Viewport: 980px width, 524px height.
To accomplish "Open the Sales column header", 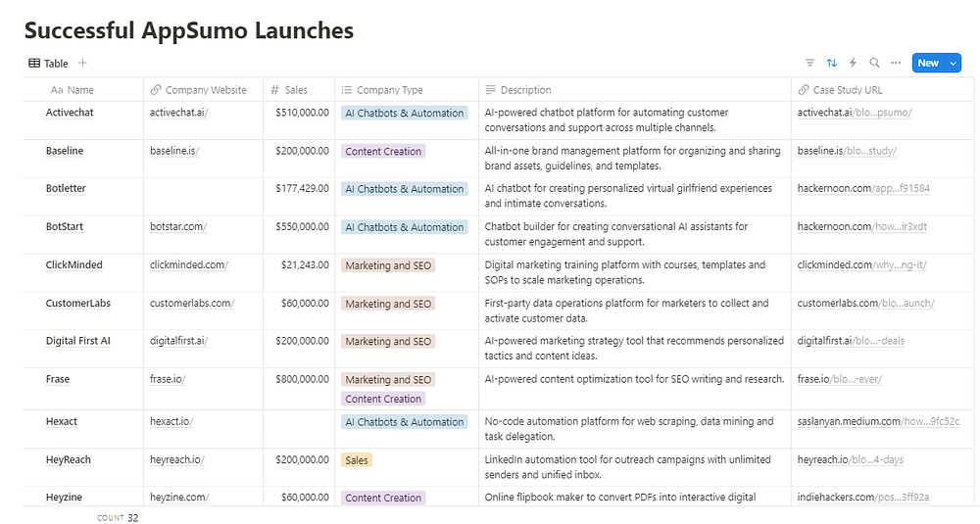I will click(299, 90).
